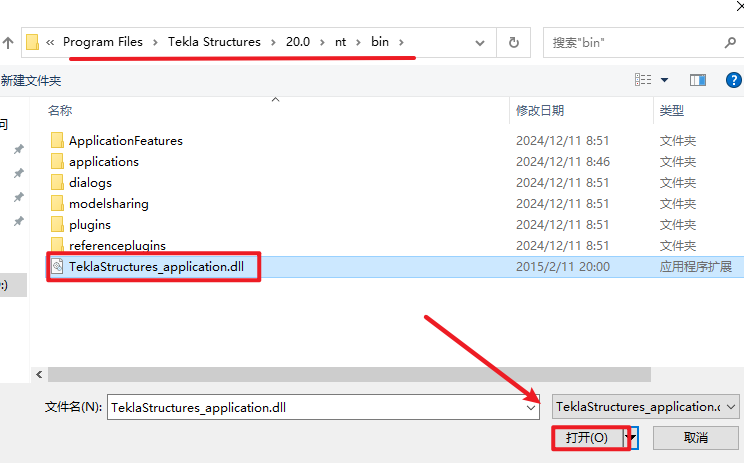Click date 2024/12/11 8:46 of applications
The height and width of the screenshot is (463, 744).
(x=563, y=162)
